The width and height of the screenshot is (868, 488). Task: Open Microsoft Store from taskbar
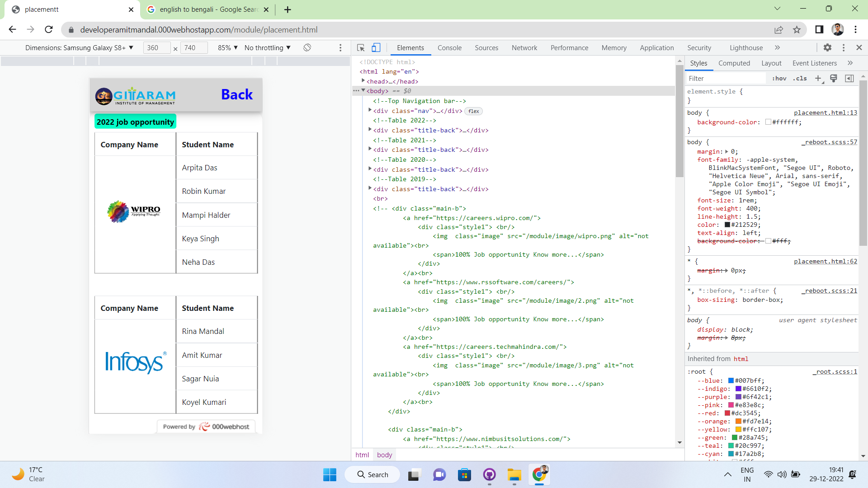coord(464,475)
